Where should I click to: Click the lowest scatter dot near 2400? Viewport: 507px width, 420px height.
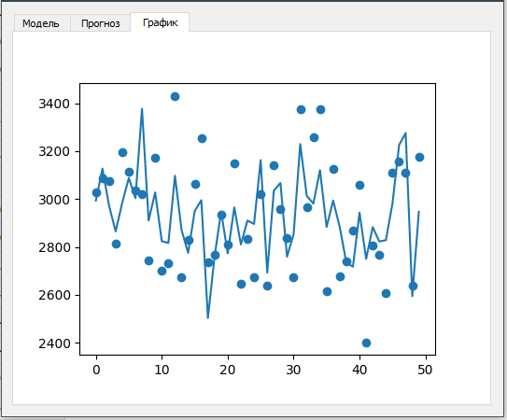366,343
